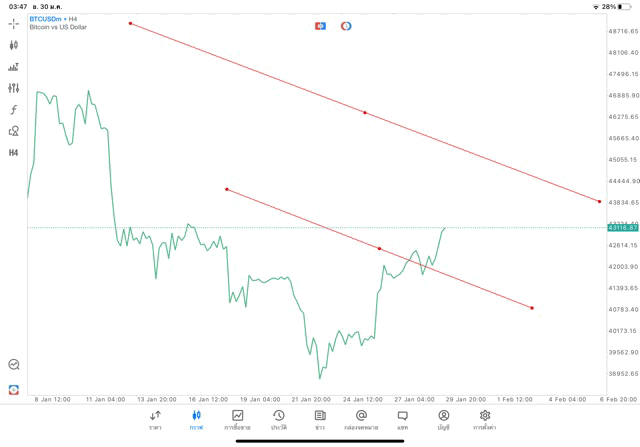Select lower red trendline right endpoint
The image size is (640, 447).
tap(532, 308)
